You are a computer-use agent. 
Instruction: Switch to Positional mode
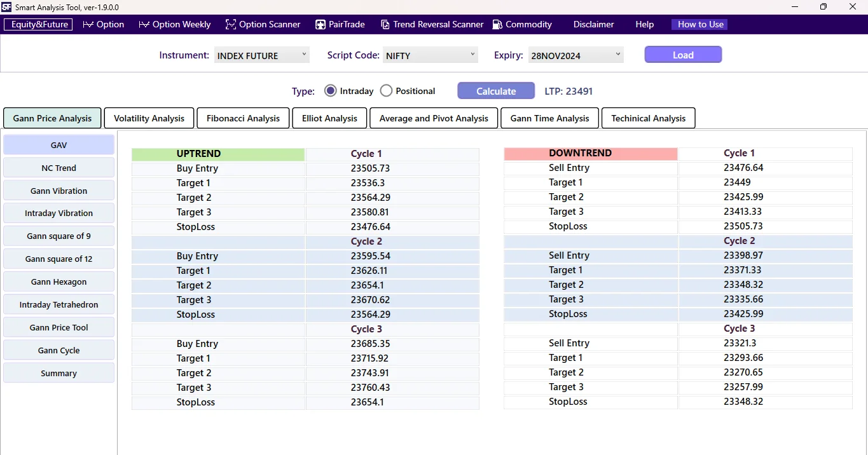coord(386,90)
